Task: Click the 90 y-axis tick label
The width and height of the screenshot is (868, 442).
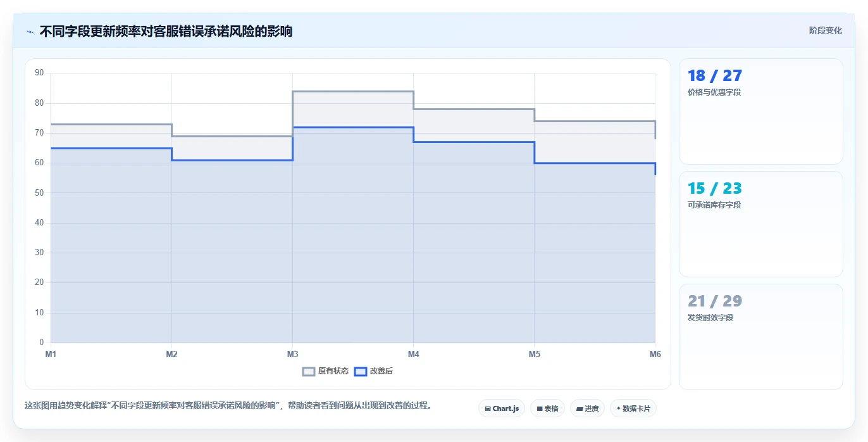Action: (x=39, y=73)
